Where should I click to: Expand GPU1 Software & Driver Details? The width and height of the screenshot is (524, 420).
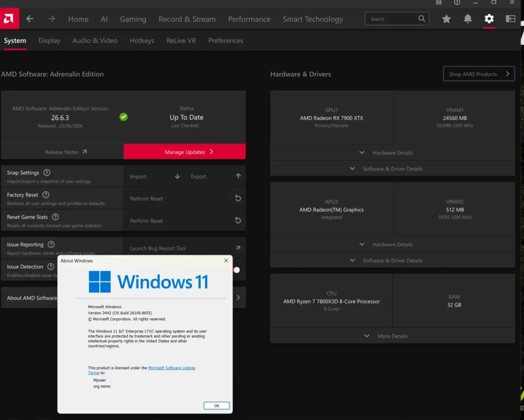[392, 169]
